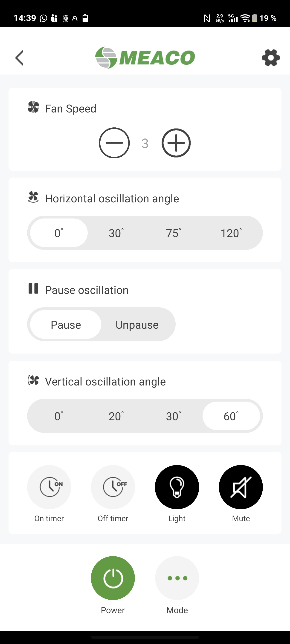
Task: Tap the Meaco logo in header
Action: tap(145, 57)
